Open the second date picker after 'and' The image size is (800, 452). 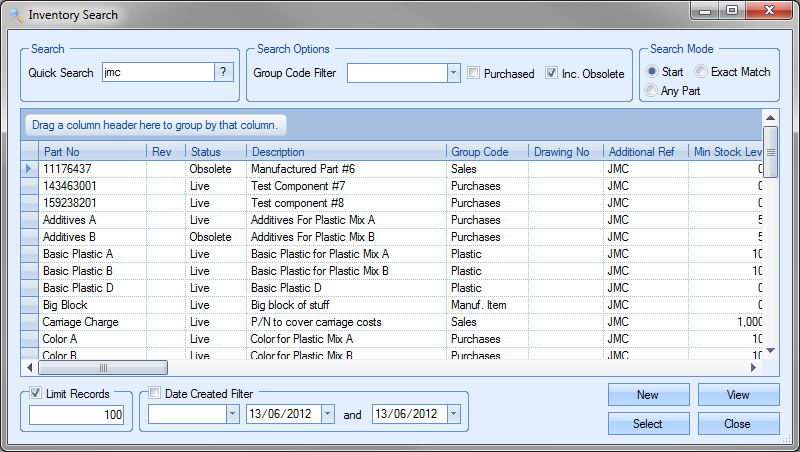(453, 414)
